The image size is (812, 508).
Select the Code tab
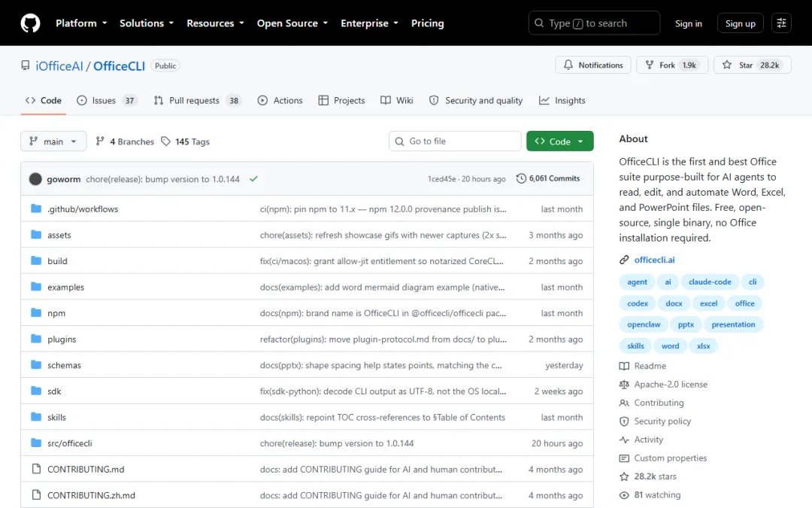pyautogui.click(x=44, y=101)
